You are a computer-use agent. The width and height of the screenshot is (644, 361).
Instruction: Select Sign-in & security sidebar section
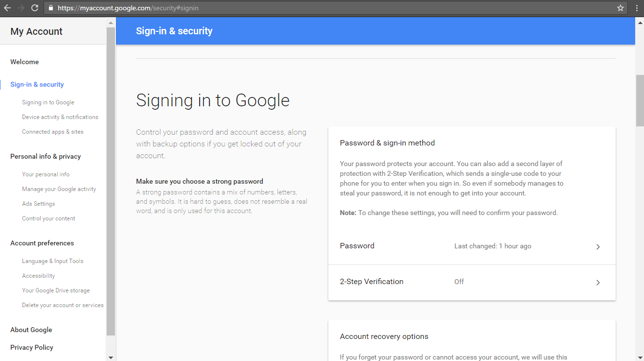[x=37, y=84]
